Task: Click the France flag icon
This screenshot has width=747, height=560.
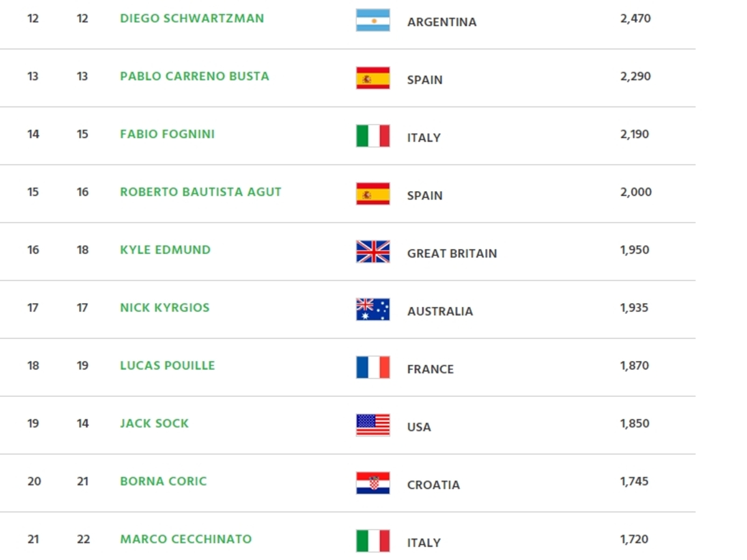Action: (373, 367)
